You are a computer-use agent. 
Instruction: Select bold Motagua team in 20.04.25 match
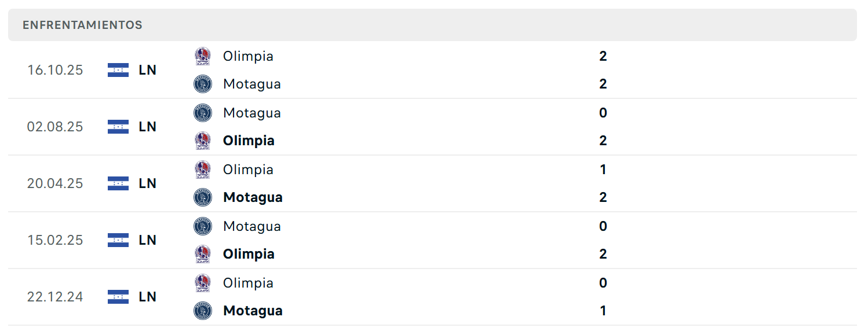pyautogui.click(x=253, y=197)
